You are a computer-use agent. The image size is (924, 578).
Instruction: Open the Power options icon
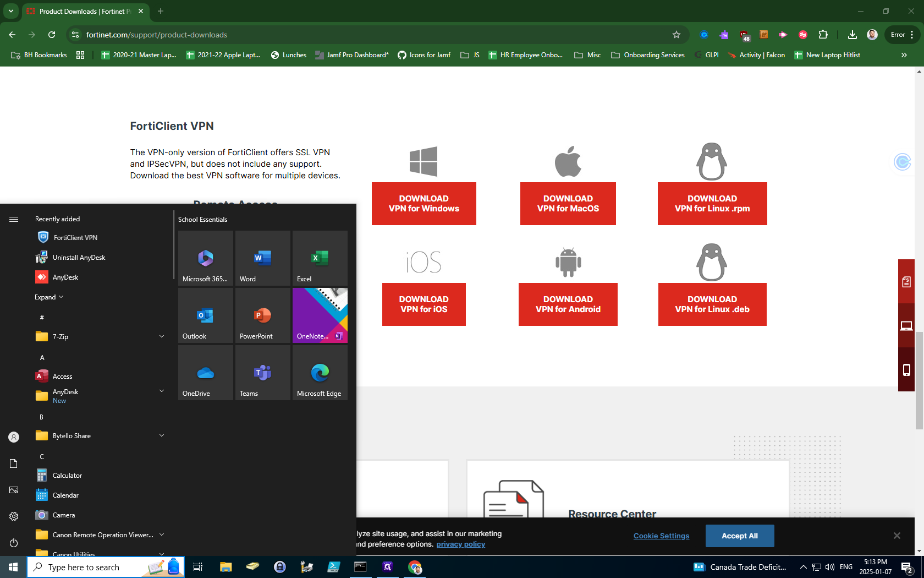(14, 543)
